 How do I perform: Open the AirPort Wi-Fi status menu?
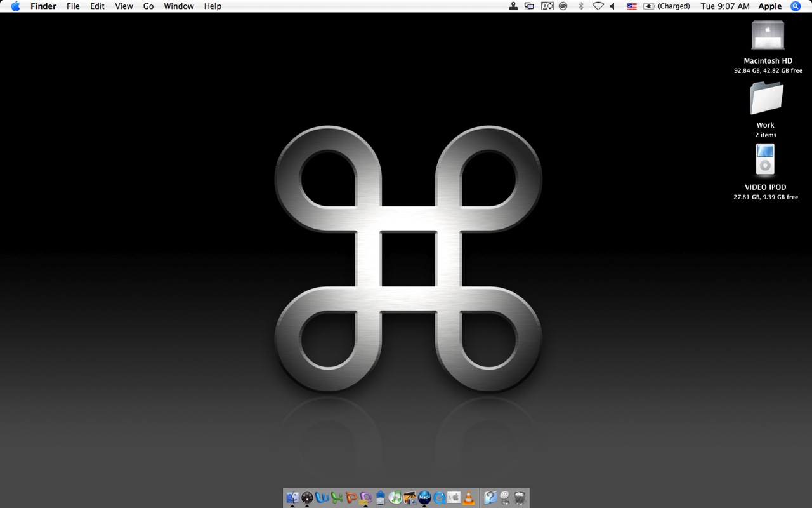point(598,6)
